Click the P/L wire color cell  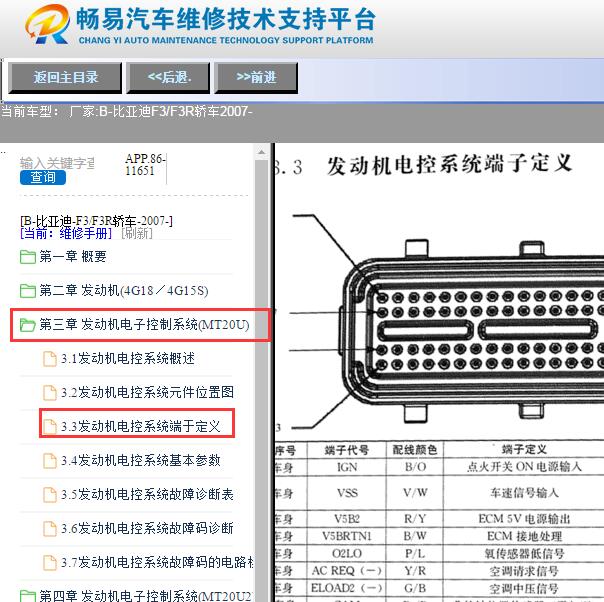(x=415, y=553)
